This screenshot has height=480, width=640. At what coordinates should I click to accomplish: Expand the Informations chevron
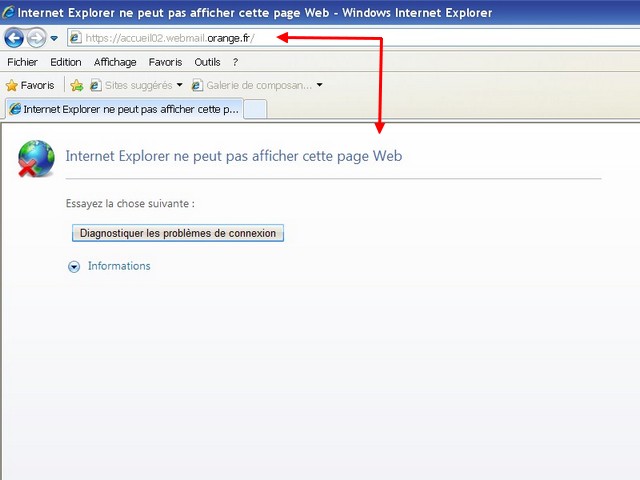click(74, 267)
